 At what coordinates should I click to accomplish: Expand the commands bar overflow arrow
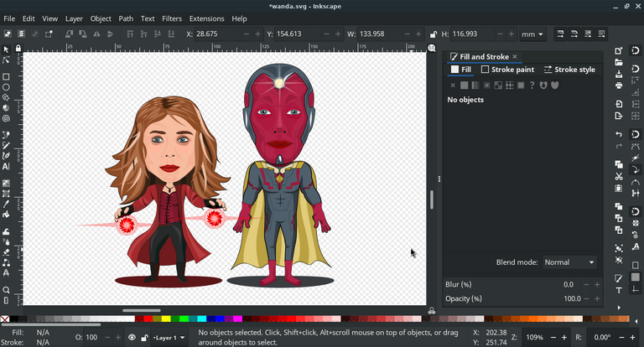point(619,307)
